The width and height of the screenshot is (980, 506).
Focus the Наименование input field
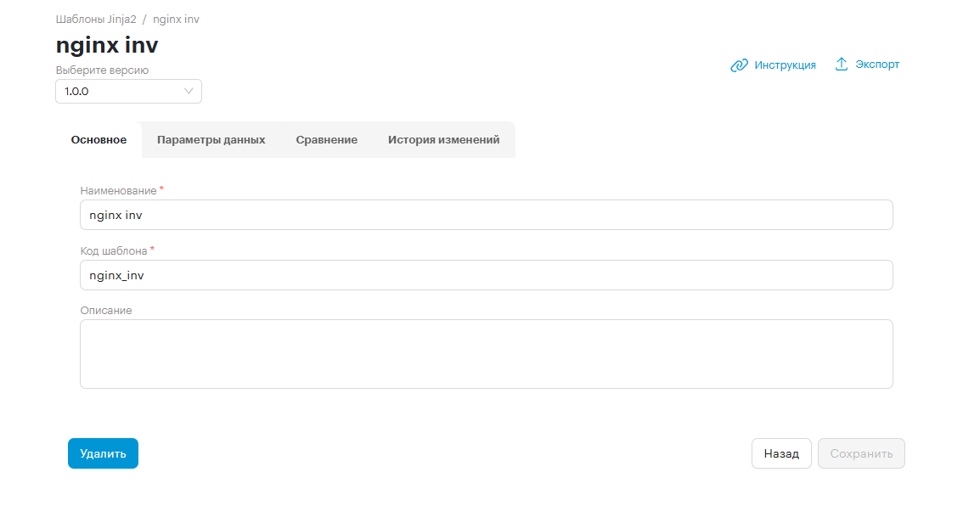(x=487, y=215)
